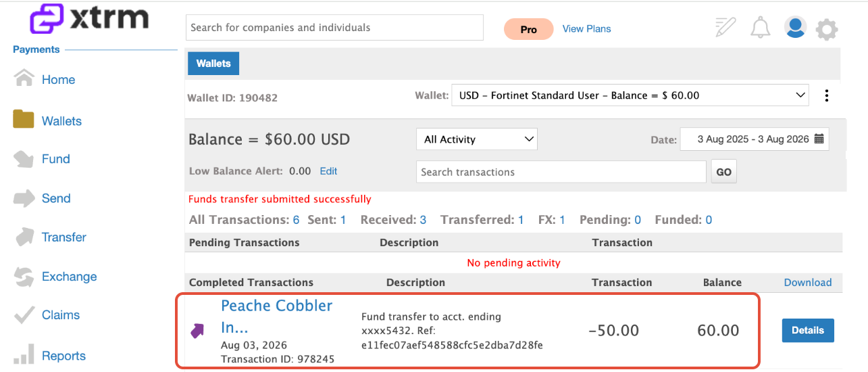Expand the All Activity filter dropdown
This screenshot has width=868, height=372.
click(x=477, y=139)
